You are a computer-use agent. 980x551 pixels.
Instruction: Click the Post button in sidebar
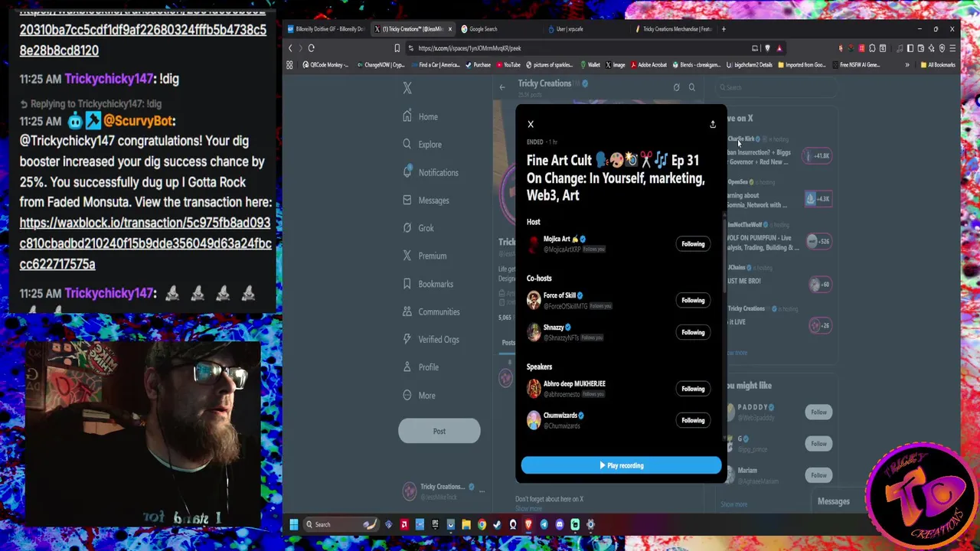[x=439, y=432]
